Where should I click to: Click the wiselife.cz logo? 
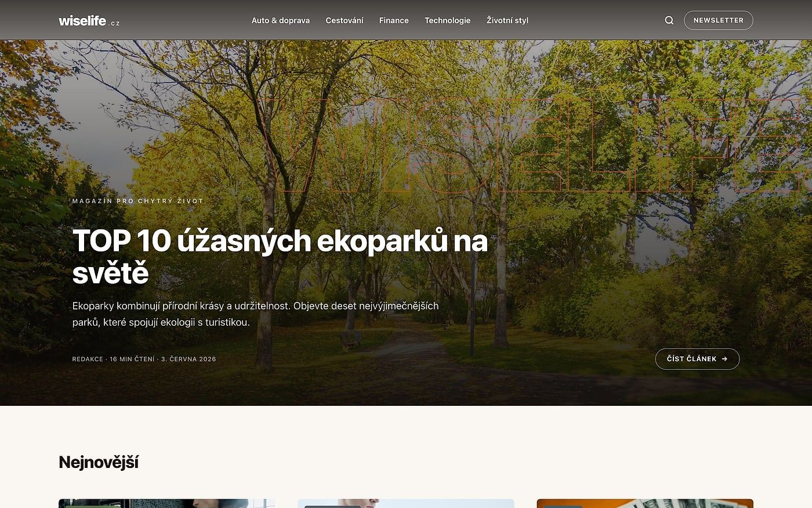pyautogui.click(x=89, y=21)
